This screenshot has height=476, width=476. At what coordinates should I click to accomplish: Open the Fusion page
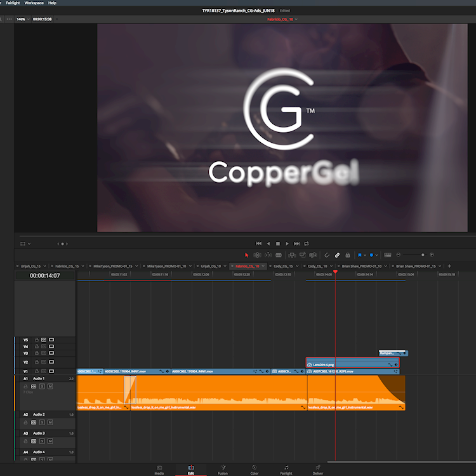coord(223,470)
